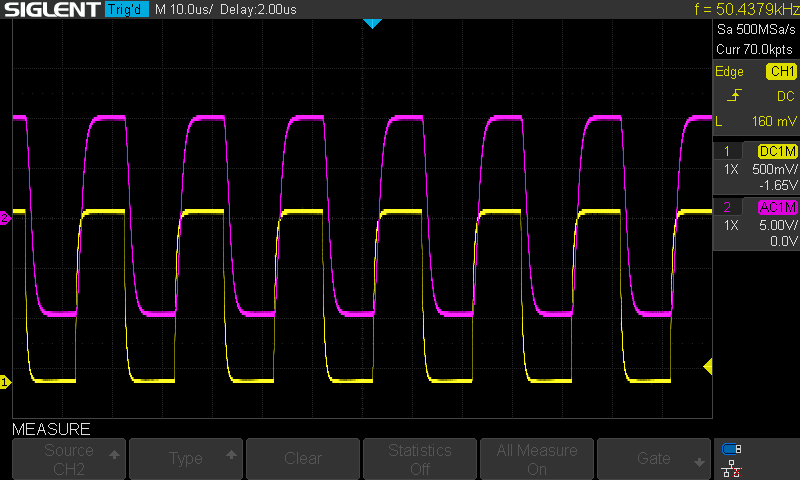800x480 pixels.
Task: Click the Trig'd status indicator
Action: coord(126,9)
